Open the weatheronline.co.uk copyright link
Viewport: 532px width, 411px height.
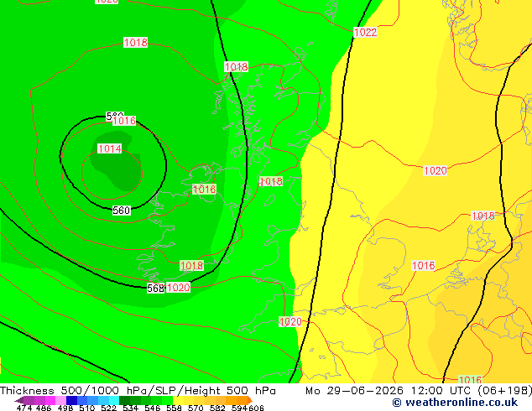pos(455,403)
